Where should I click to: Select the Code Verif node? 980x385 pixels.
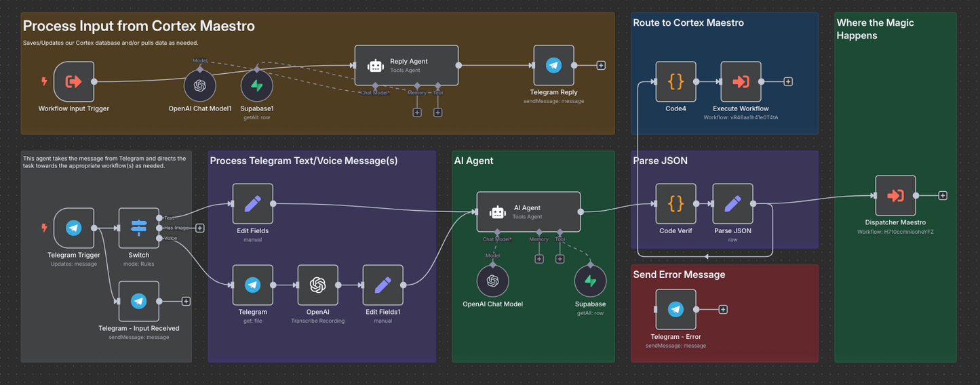675,204
